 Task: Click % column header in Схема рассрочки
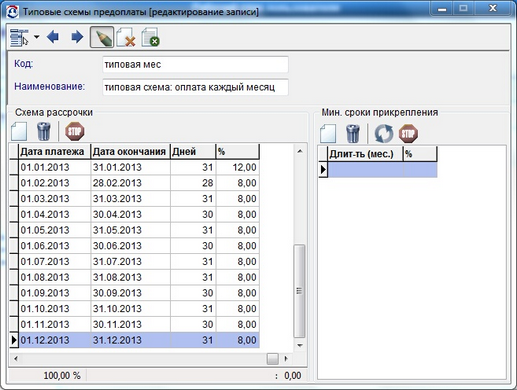coord(237,152)
